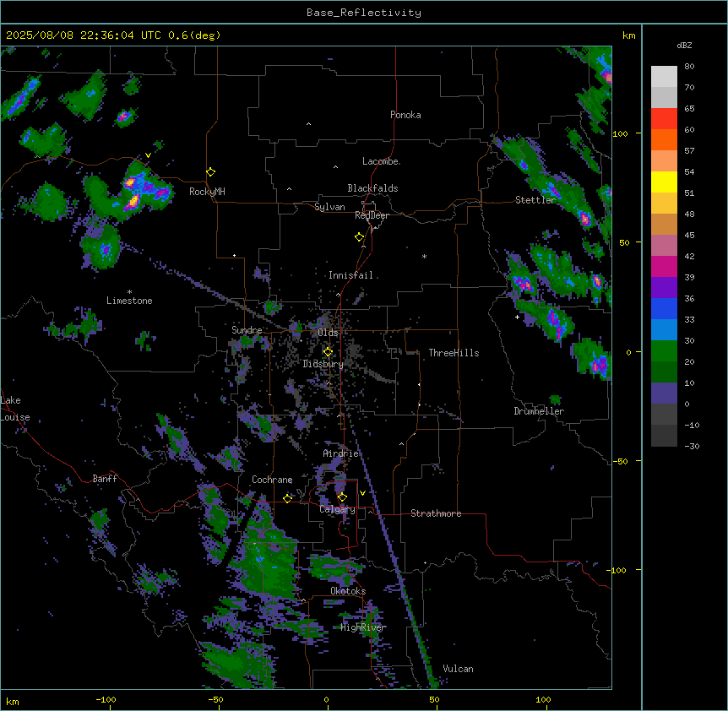The width and height of the screenshot is (728, 711).
Task: Click the Ponoka city label
Action: pyautogui.click(x=405, y=115)
